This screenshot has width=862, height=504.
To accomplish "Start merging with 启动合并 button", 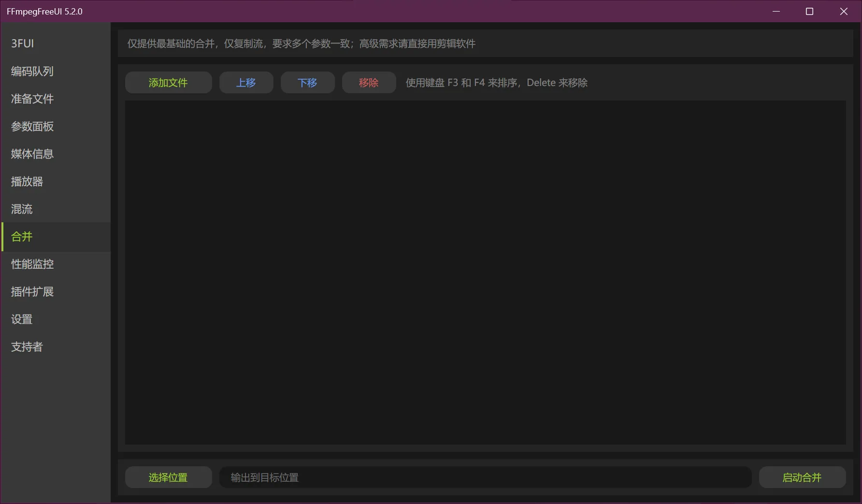I will (x=802, y=477).
